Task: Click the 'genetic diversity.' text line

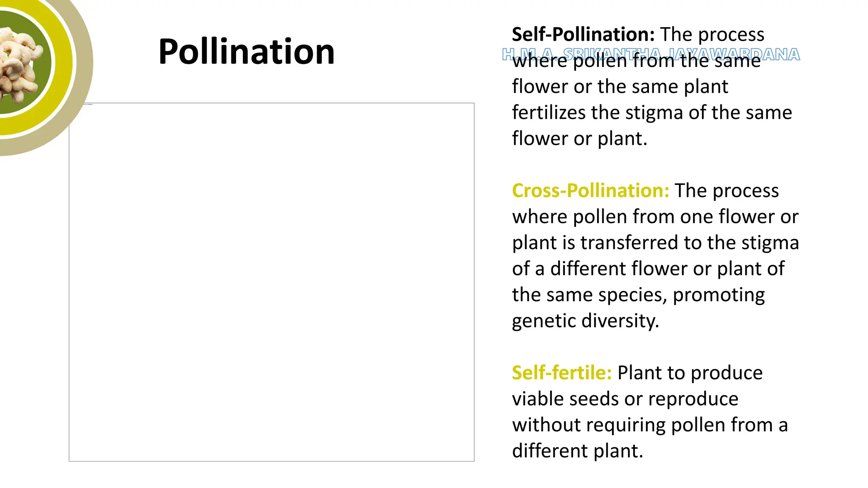Action: tap(585, 321)
